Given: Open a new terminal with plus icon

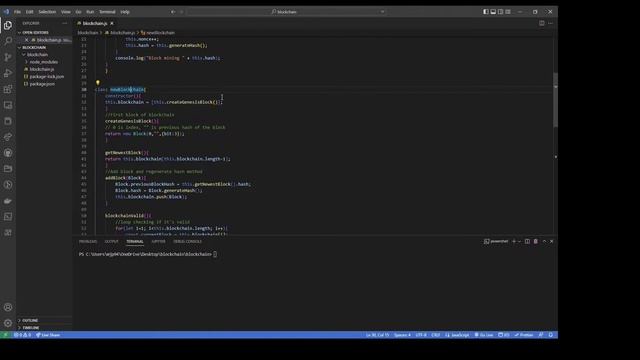Looking at the screenshot, I should coord(514,241).
